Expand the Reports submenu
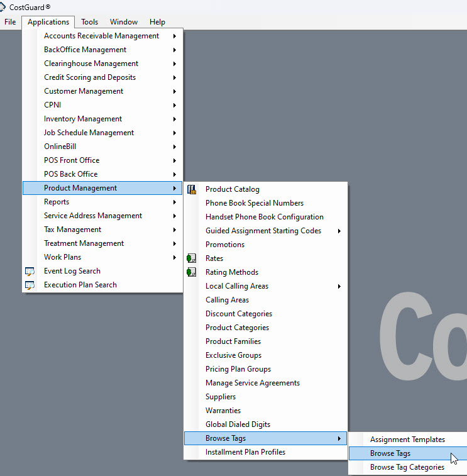The height and width of the screenshot is (476, 467). pyautogui.click(x=102, y=202)
